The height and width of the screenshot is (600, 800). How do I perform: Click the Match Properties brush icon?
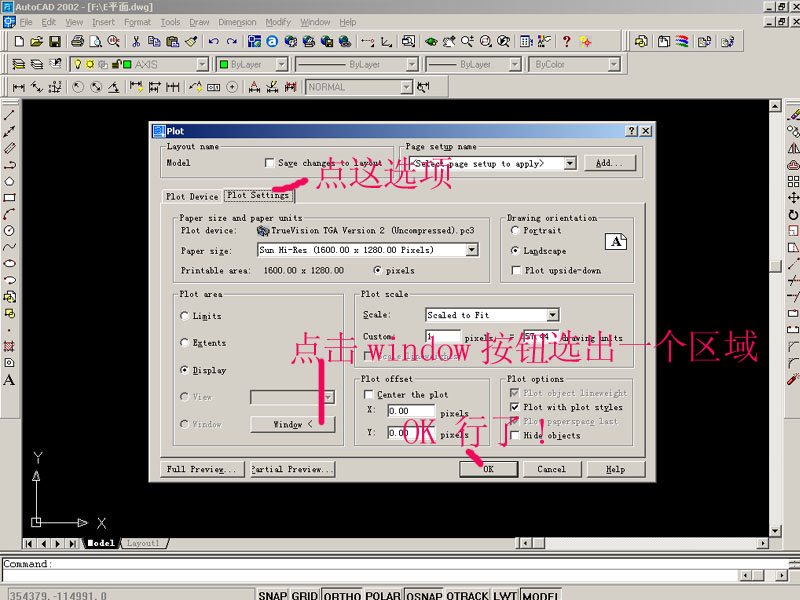coord(191,41)
